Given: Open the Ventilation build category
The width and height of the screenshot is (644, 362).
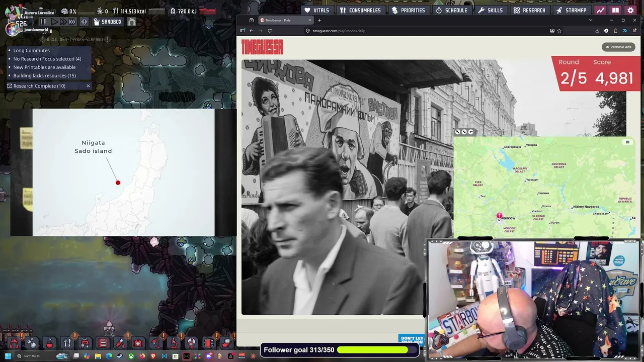Looking at the screenshot, I should tap(103, 343).
